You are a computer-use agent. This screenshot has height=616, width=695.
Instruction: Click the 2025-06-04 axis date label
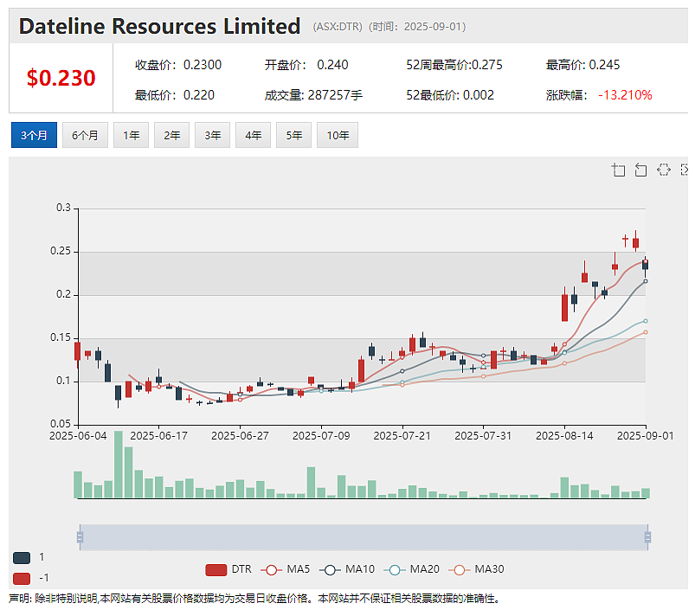tap(78, 436)
